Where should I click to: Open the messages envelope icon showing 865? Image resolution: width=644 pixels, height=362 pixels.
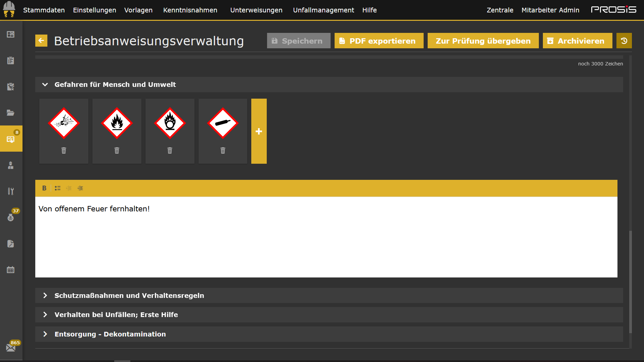[10, 348]
